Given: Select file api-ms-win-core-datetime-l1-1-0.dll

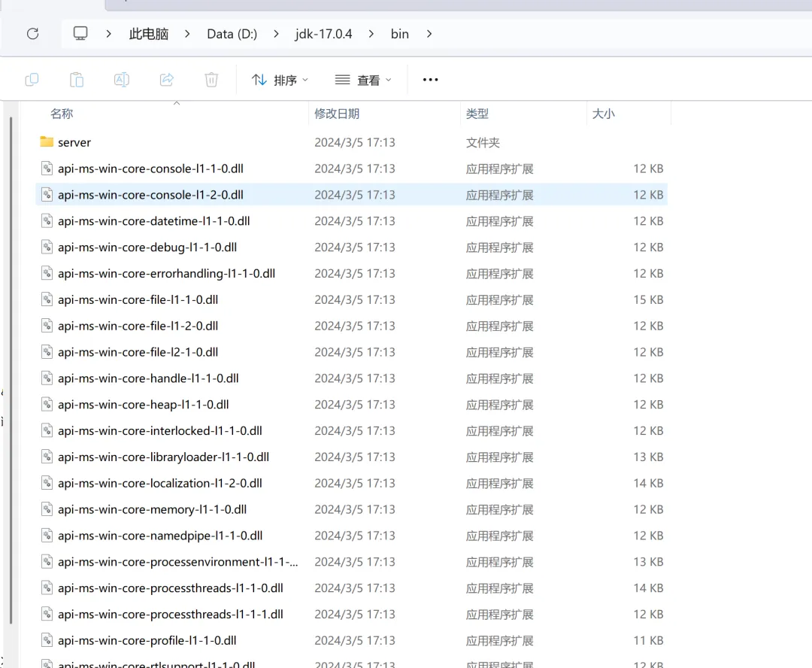Looking at the screenshot, I should pyautogui.click(x=154, y=220).
